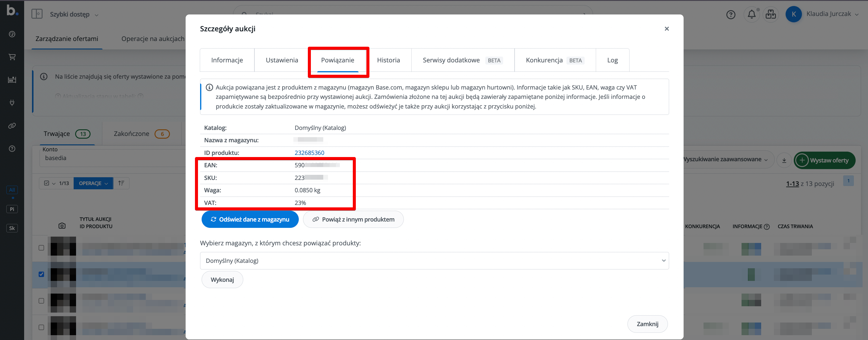Image resolution: width=868 pixels, height=340 pixels.
Task: Open the notifications bell icon
Action: (x=752, y=14)
